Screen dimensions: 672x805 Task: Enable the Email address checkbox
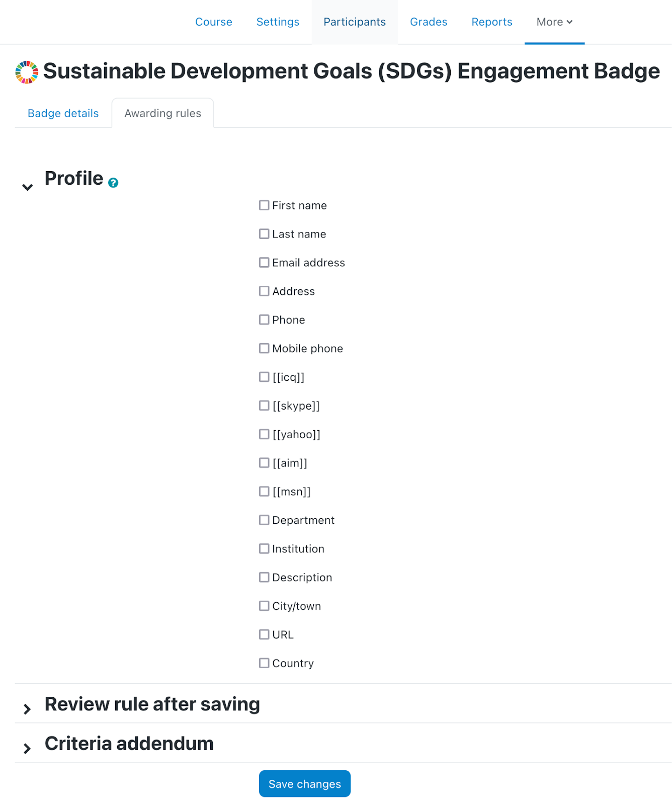(x=264, y=263)
